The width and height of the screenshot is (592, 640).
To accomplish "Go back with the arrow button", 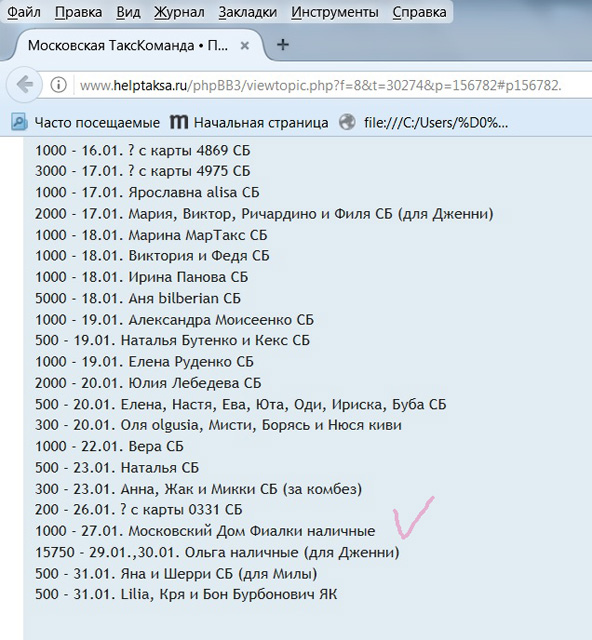I will tap(24, 85).
